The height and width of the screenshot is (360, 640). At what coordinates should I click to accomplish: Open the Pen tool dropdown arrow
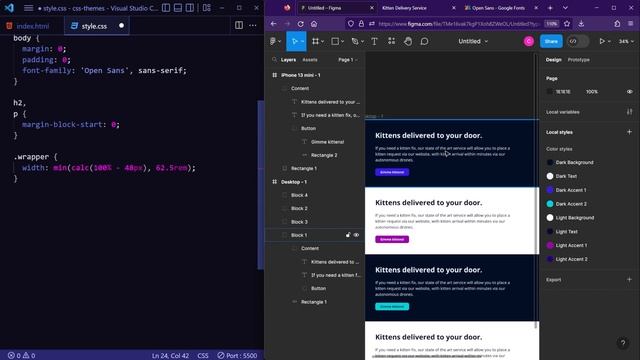(362, 42)
